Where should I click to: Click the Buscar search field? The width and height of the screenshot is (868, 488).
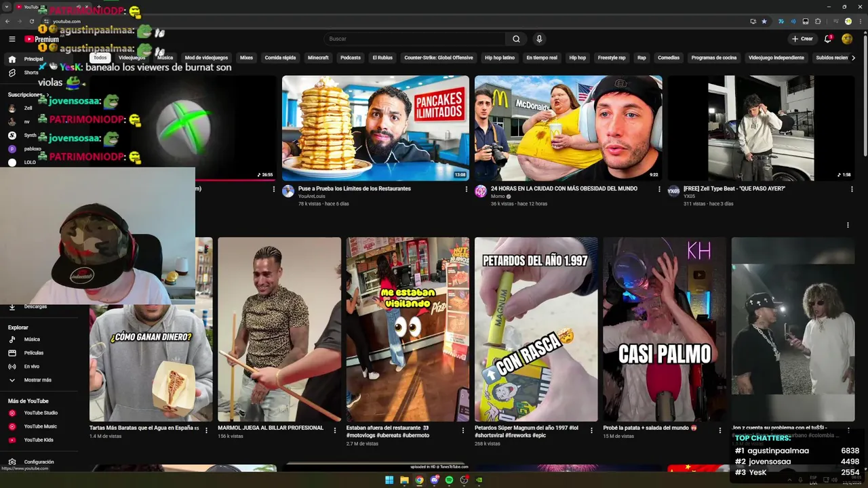click(x=414, y=39)
